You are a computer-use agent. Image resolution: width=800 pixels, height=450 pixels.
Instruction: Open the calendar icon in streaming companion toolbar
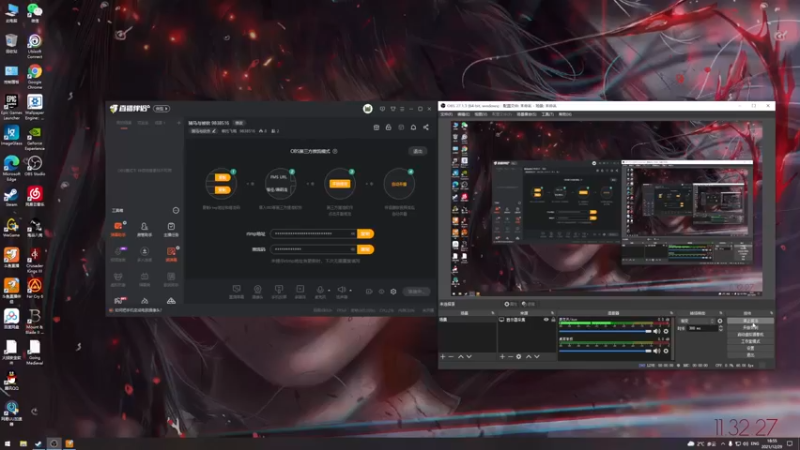click(x=377, y=128)
